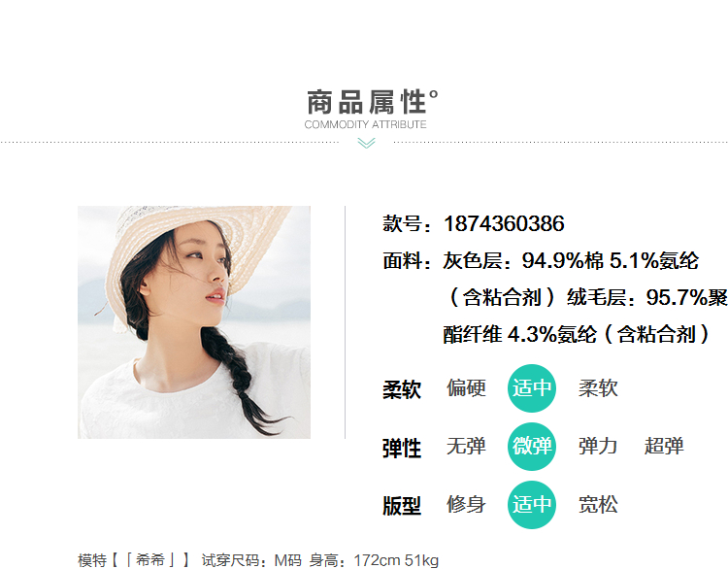Select the 适中 softness option
This screenshot has height=569, width=728.
click(532, 388)
